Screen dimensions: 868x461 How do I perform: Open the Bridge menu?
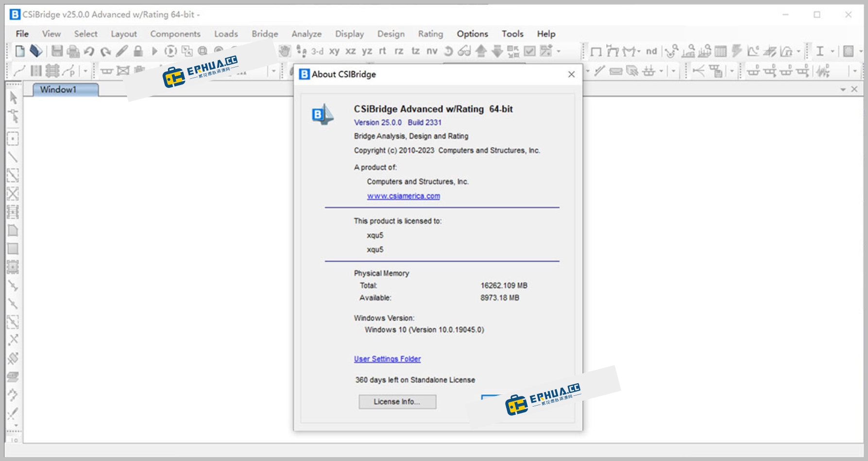click(265, 34)
